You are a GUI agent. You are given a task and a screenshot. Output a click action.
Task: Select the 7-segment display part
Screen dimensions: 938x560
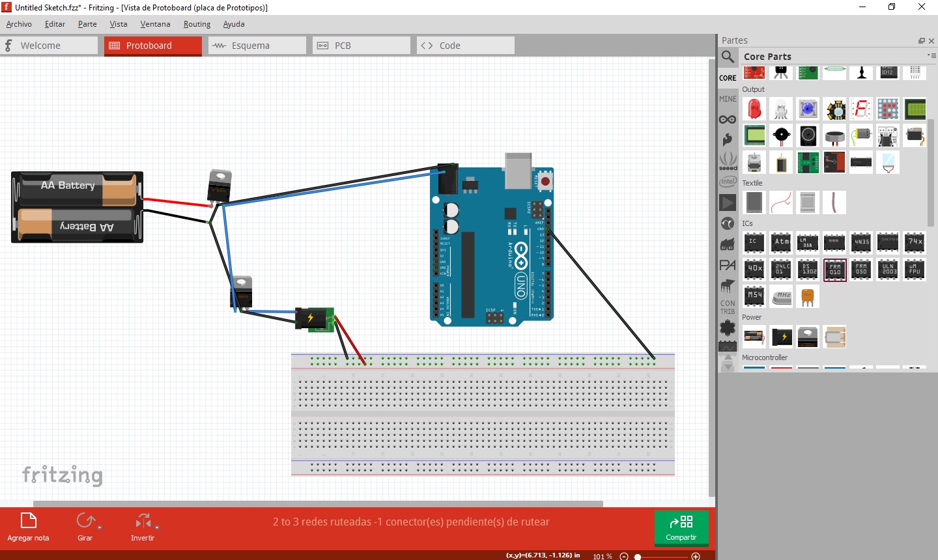(x=861, y=109)
